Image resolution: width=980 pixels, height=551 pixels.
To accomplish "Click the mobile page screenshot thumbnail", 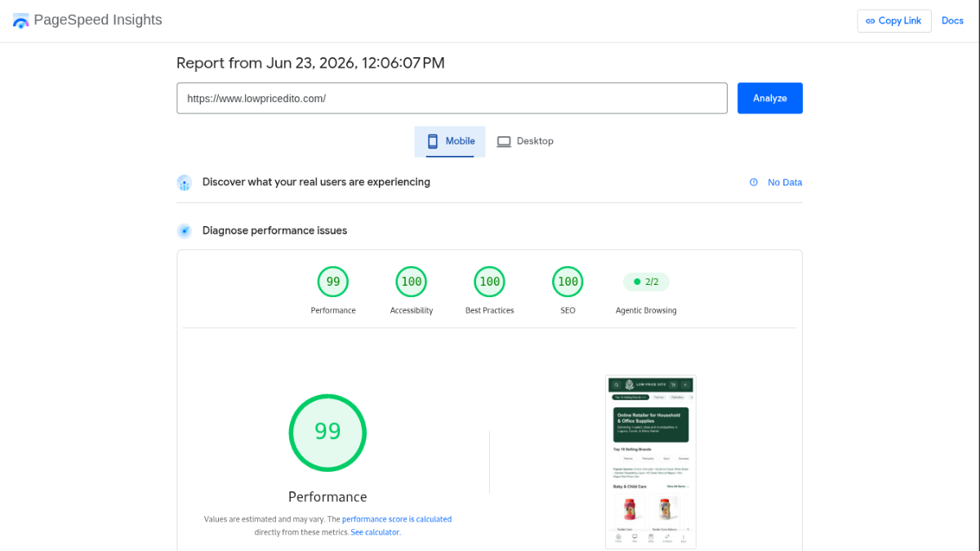I will tap(651, 462).
